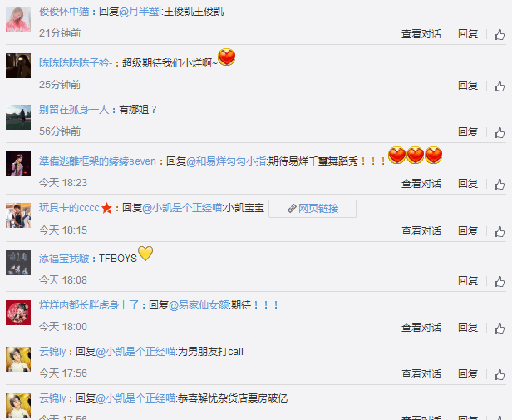512x420 pixels.
Task: Click avatar of 烊烊肉都长胖虎身上了
Action: [x=18, y=313]
